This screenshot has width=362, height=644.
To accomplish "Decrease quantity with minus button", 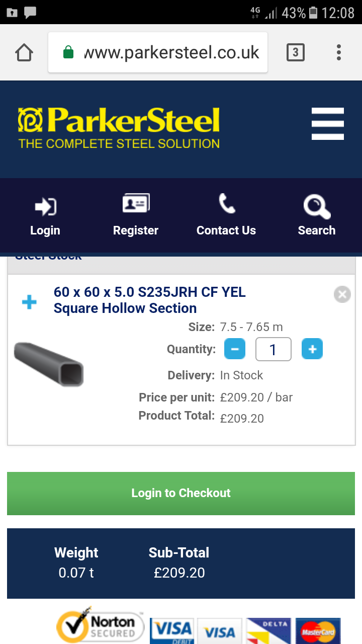I will (235, 349).
